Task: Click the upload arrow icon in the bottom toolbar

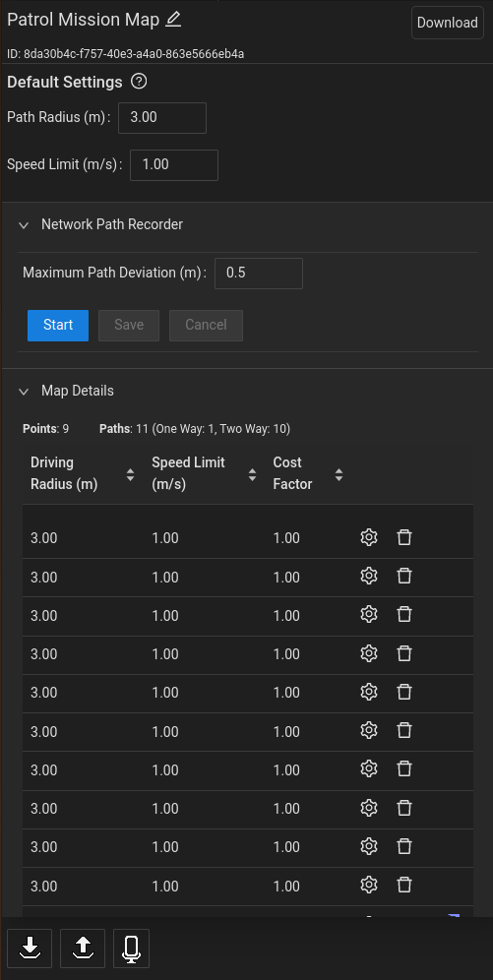Action: pyautogui.click(x=83, y=949)
